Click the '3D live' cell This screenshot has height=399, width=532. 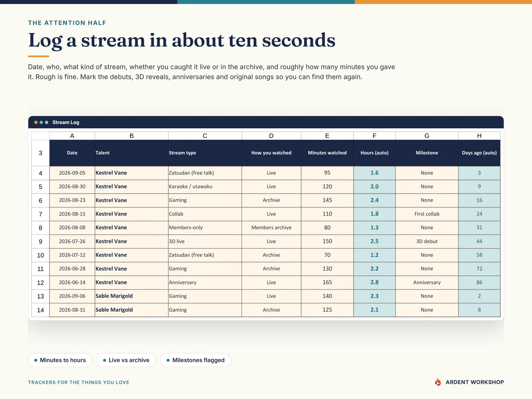205,241
